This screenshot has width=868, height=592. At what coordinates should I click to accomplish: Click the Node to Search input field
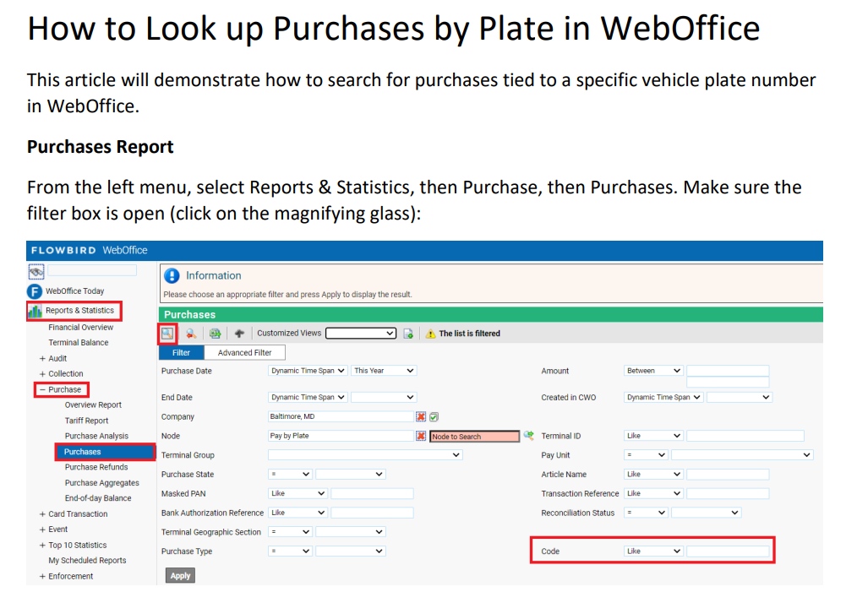coord(475,437)
